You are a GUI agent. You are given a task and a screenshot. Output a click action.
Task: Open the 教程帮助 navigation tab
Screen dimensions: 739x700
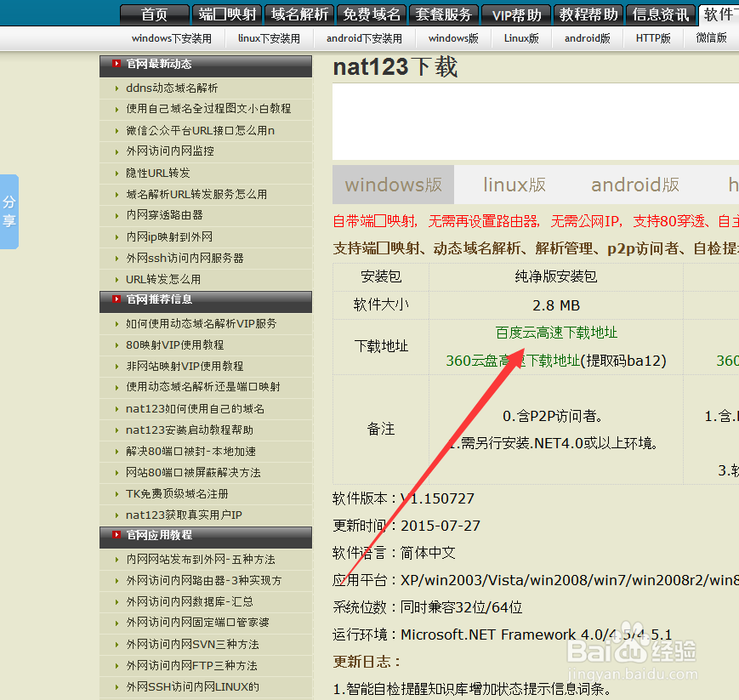pos(588,14)
